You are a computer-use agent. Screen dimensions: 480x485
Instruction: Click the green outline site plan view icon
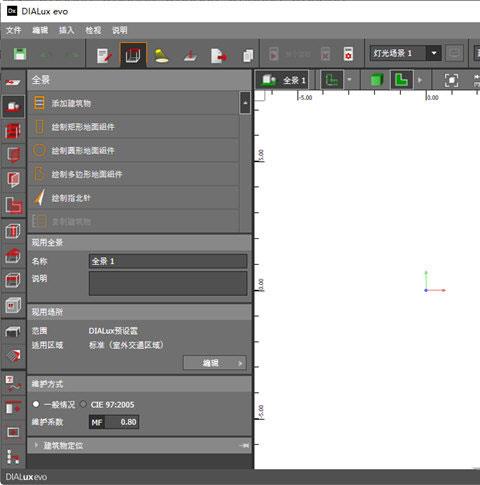332,80
